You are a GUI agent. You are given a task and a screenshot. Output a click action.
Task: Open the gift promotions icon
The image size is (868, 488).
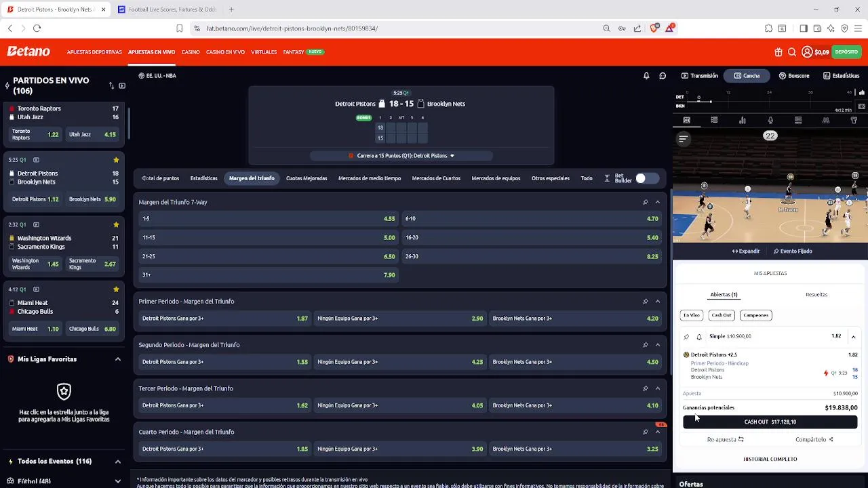point(778,52)
